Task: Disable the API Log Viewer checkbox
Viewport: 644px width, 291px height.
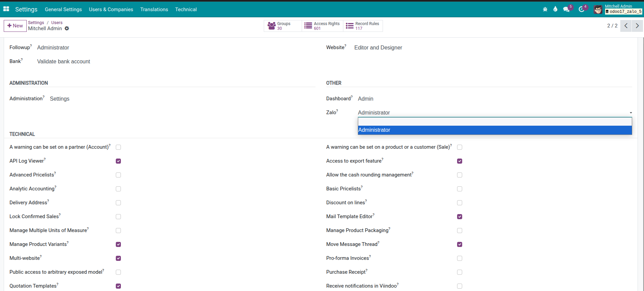Action: pyautogui.click(x=118, y=161)
